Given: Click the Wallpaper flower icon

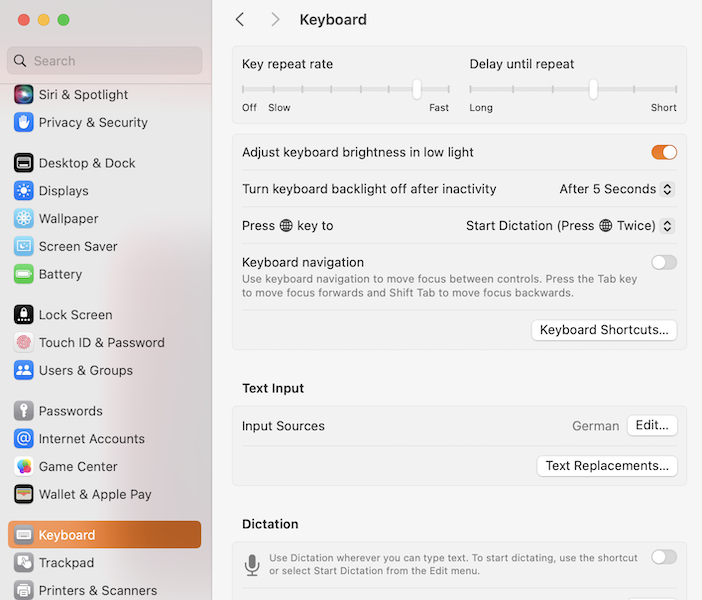Looking at the screenshot, I should coord(23,219).
